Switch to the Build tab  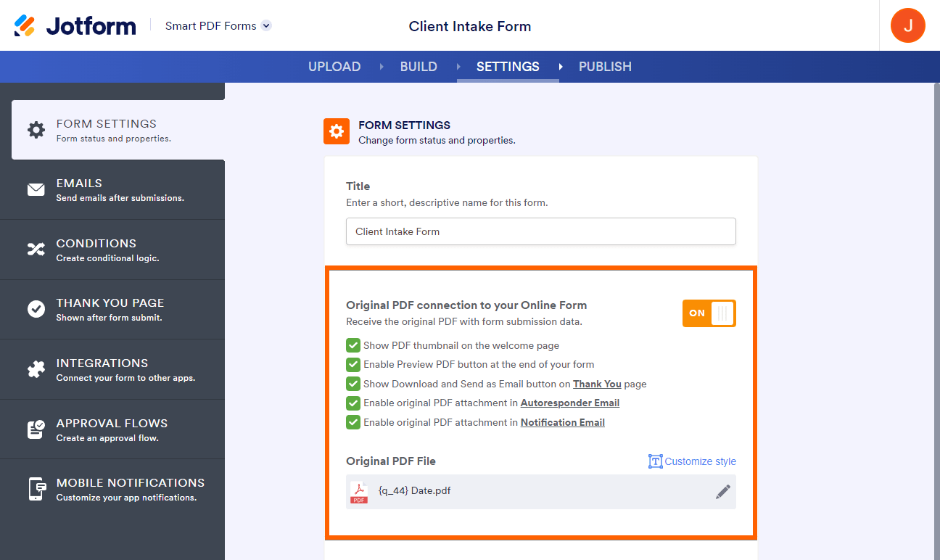pyautogui.click(x=419, y=67)
